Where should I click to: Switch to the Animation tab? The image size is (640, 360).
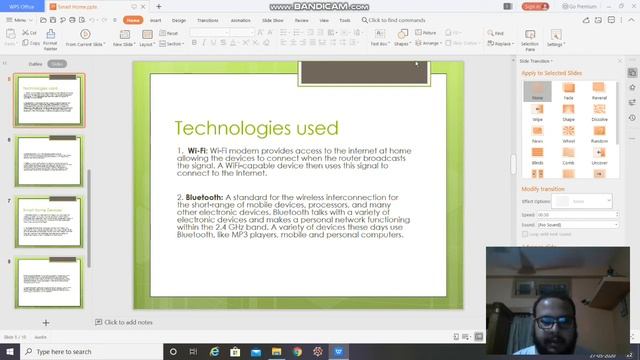(x=241, y=20)
